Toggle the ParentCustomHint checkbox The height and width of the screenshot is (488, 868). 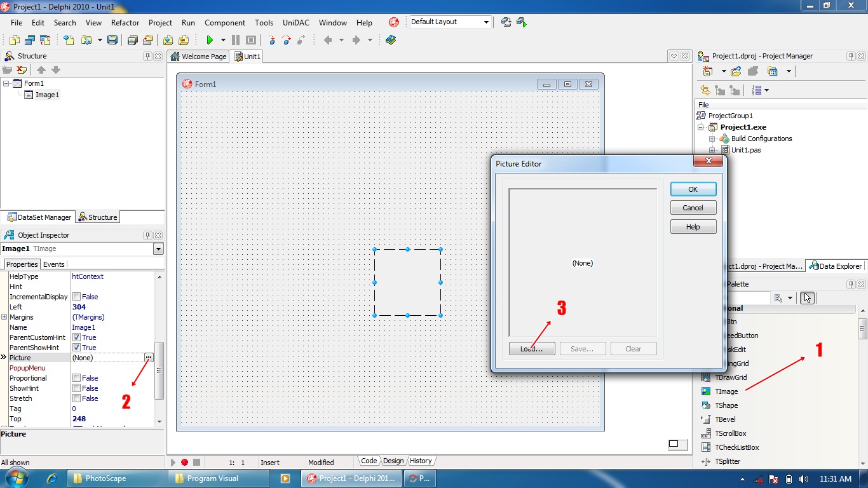coord(76,337)
